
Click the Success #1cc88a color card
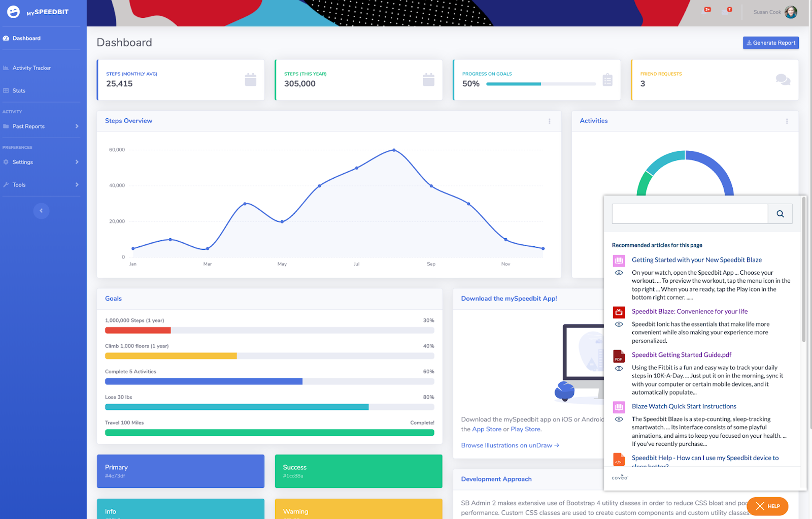point(359,472)
